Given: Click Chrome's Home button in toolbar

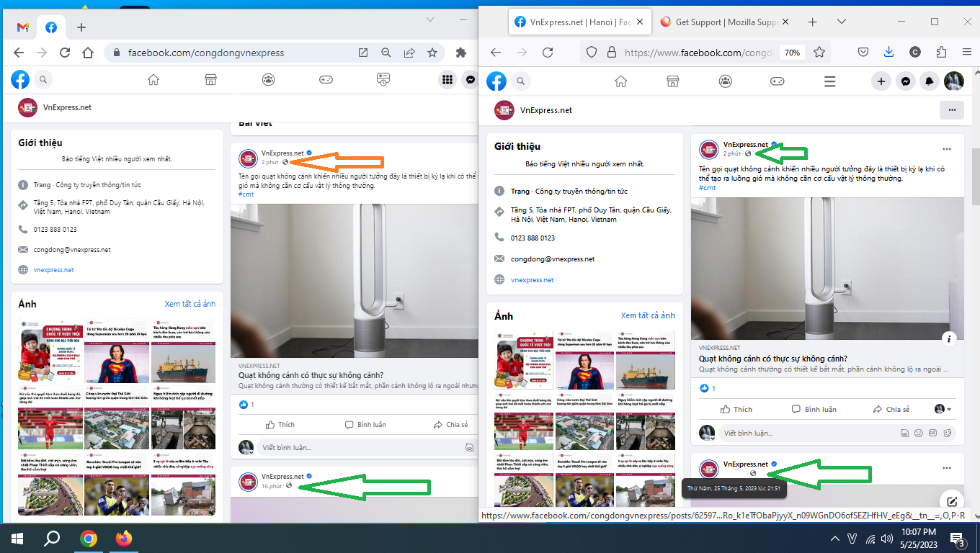Looking at the screenshot, I should 88,53.
